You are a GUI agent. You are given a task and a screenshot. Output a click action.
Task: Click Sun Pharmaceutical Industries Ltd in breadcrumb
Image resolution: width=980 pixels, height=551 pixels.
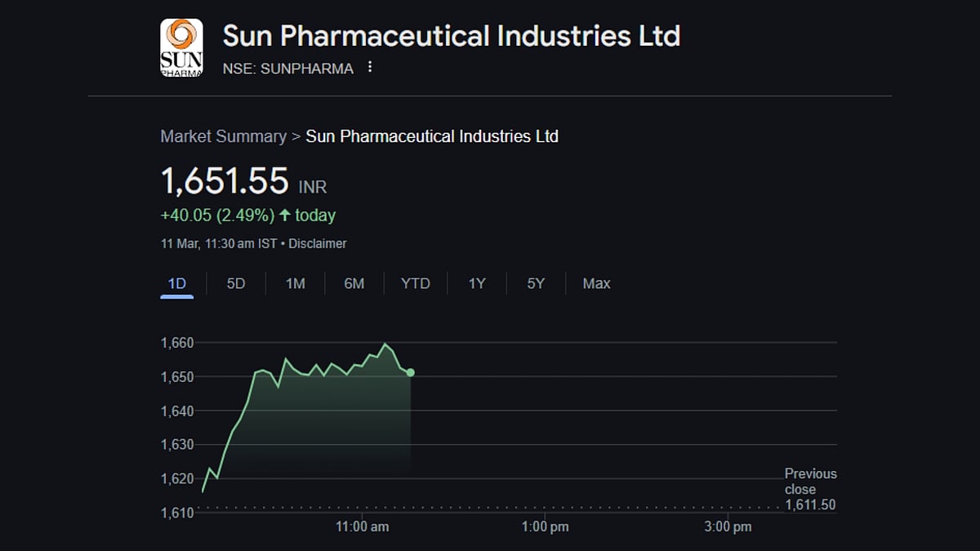point(432,136)
